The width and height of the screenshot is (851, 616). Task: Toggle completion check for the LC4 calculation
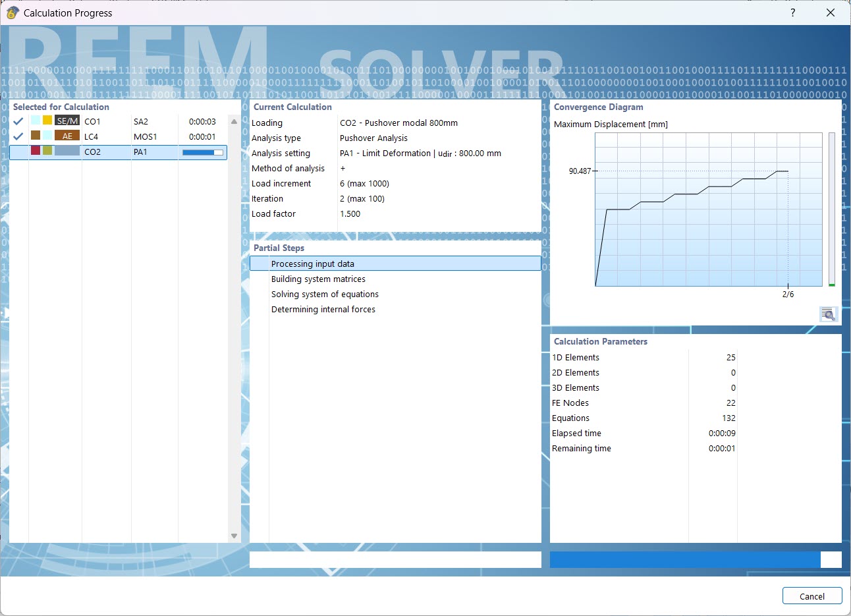18,135
